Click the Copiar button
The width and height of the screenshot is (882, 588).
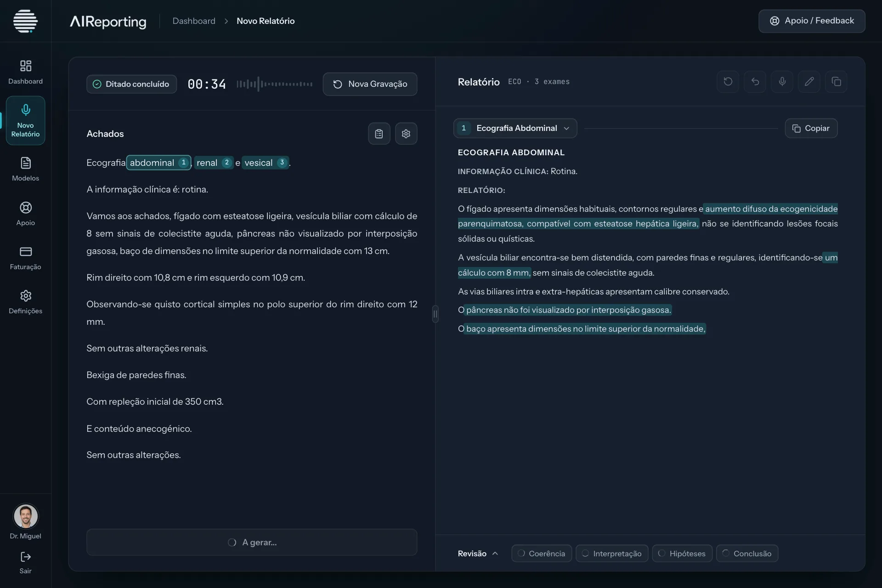pyautogui.click(x=811, y=128)
